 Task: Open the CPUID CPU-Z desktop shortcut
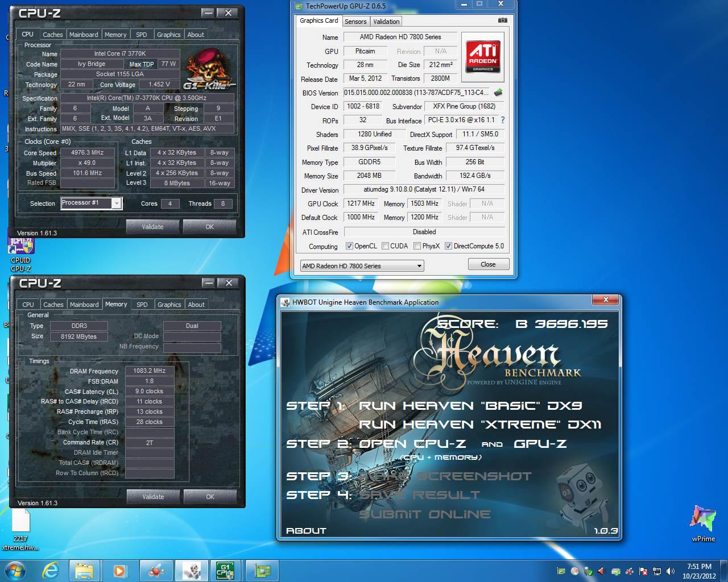[21, 253]
